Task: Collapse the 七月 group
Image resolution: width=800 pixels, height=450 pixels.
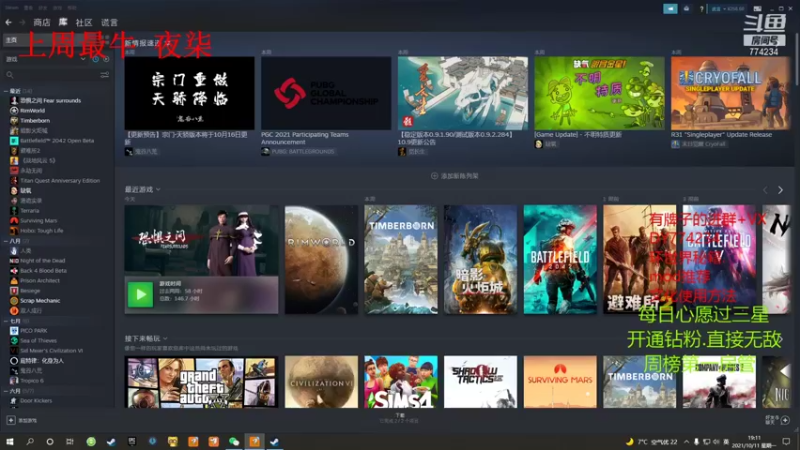Action: (x=6, y=321)
